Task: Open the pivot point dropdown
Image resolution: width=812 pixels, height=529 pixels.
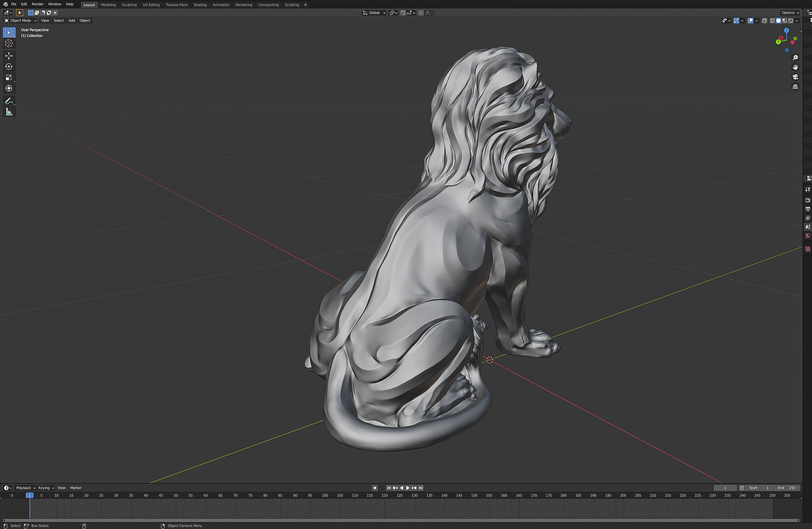Action: [393, 13]
